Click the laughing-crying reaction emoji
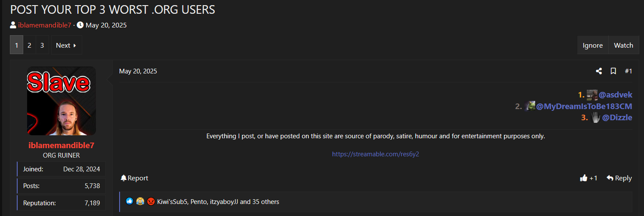The image size is (644, 216). tap(140, 201)
